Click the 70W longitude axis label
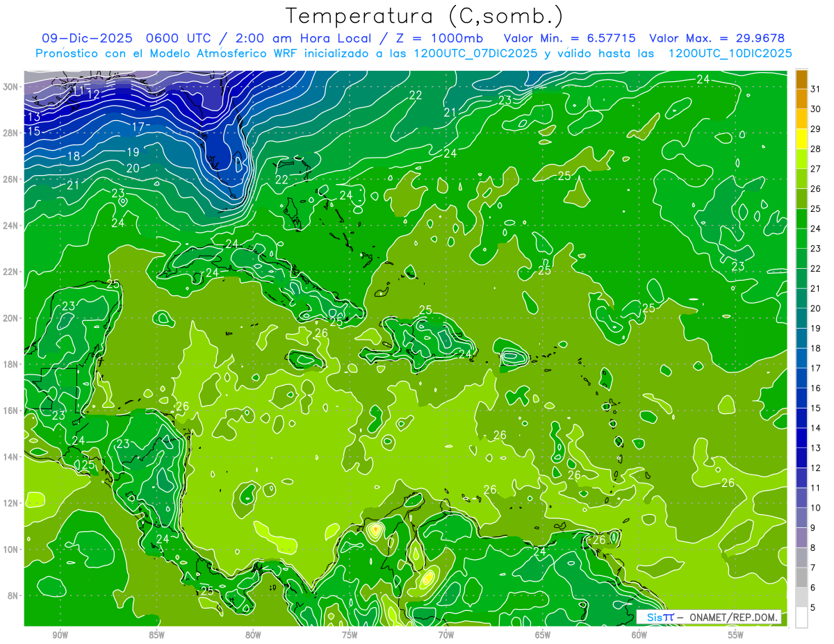This screenshot has height=644, width=834. point(446,636)
